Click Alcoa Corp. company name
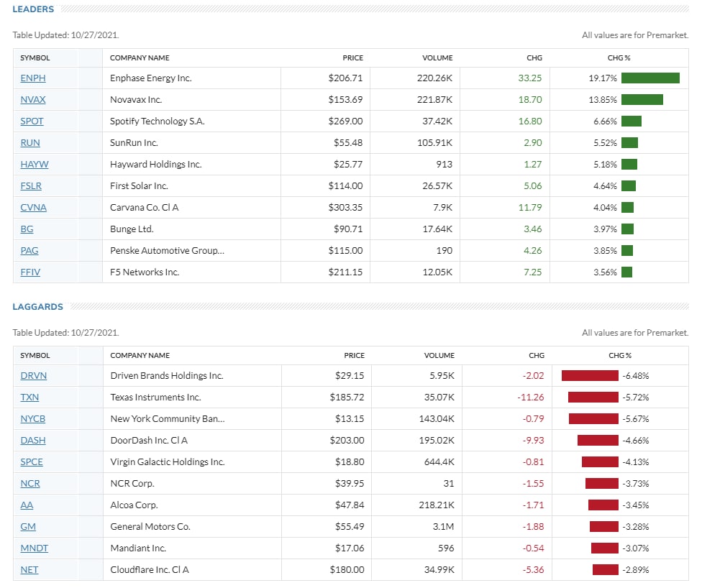702x588 pixels. coord(134,505)
